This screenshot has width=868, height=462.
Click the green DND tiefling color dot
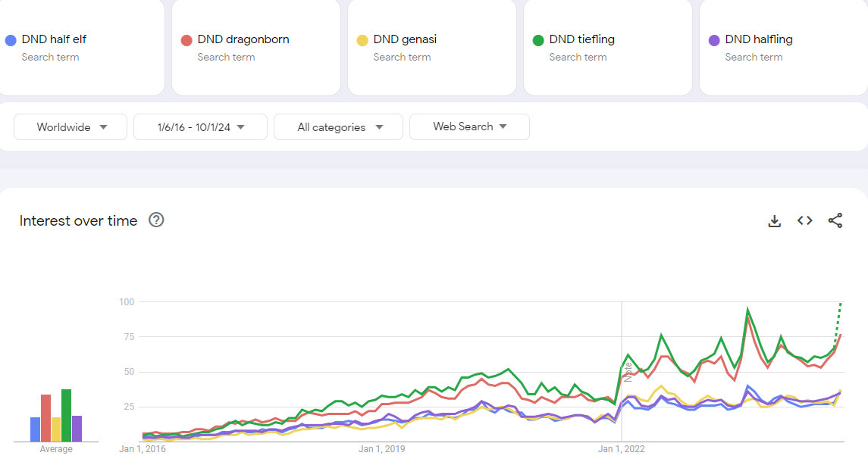coord(538,40)
